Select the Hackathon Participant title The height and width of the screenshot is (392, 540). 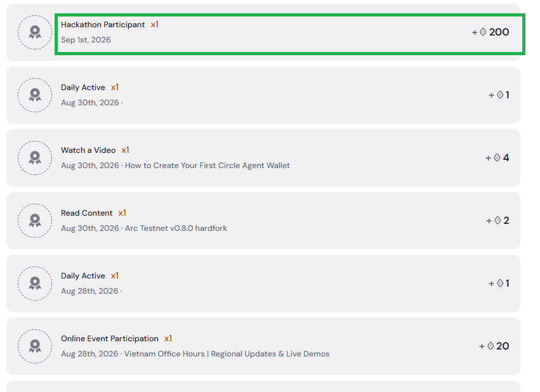pos(103,25)
